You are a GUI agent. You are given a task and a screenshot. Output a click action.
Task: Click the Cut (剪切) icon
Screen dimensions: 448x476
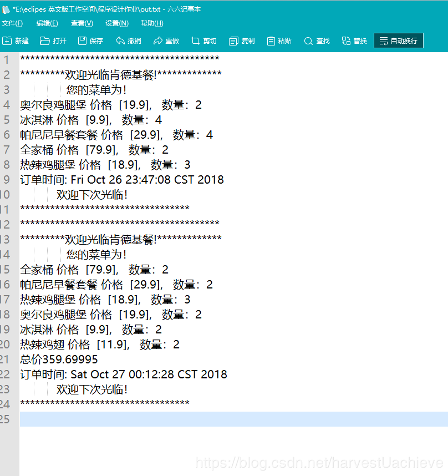point(195,40)
